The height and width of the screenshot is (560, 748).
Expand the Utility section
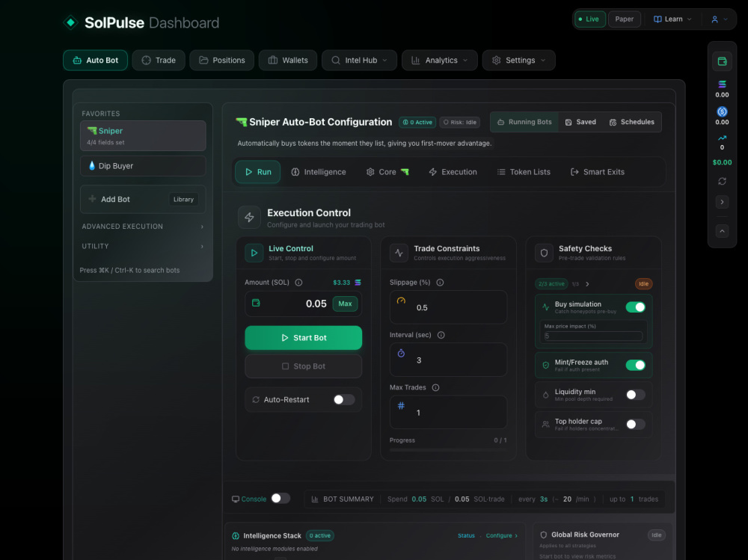point(143,246)
